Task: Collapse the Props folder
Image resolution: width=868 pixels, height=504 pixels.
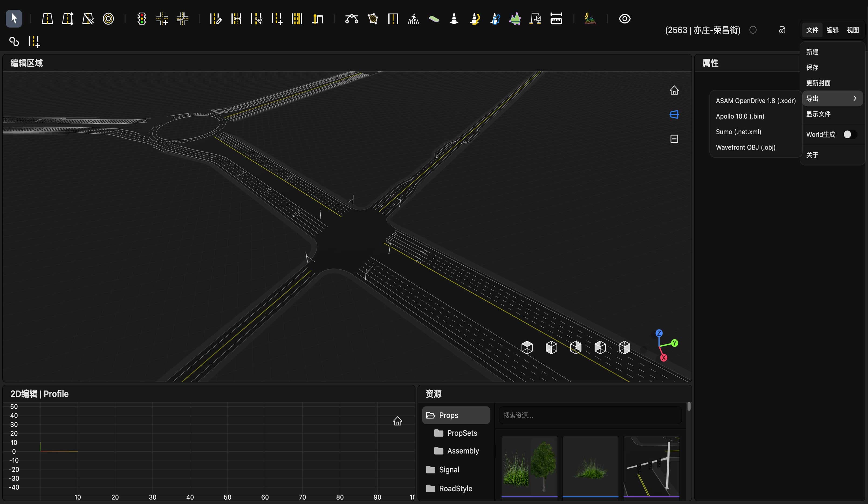Action: point(456,415)
